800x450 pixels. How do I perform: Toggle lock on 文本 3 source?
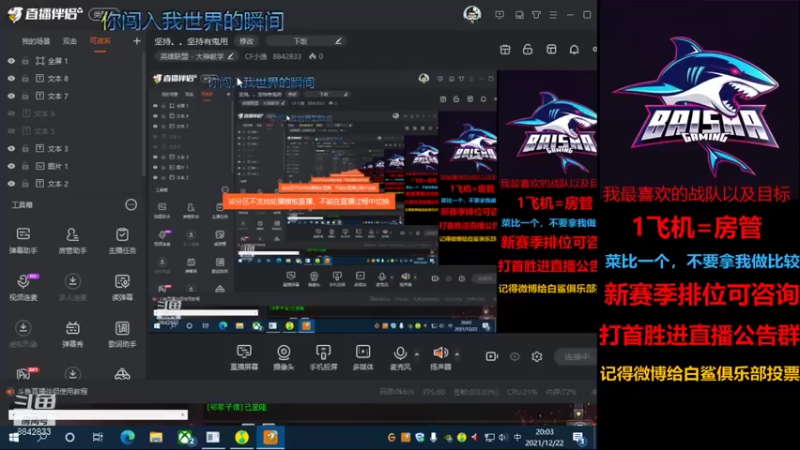coord(25,148)
